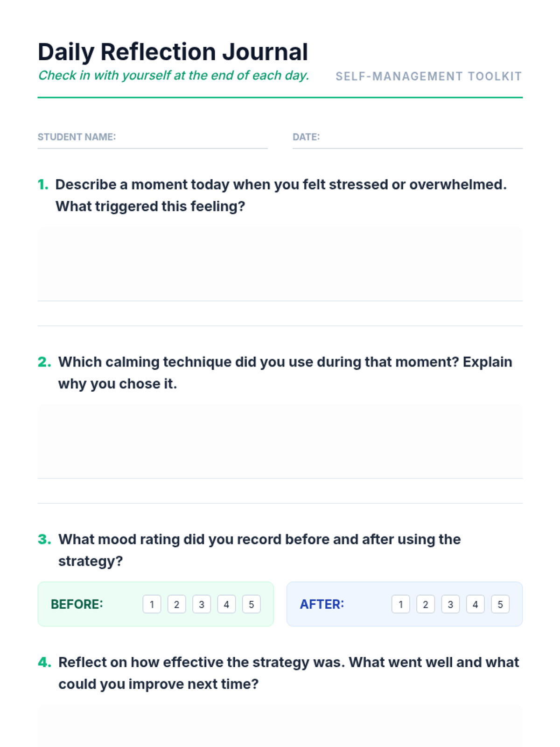
Task: Select rating 1 in the BEFORE box
Action: click(152, 604)
